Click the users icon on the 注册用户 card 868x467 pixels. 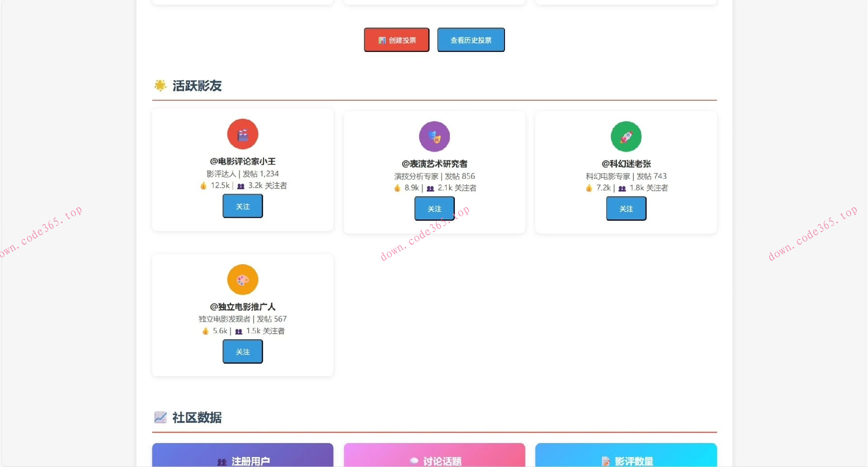222,462
